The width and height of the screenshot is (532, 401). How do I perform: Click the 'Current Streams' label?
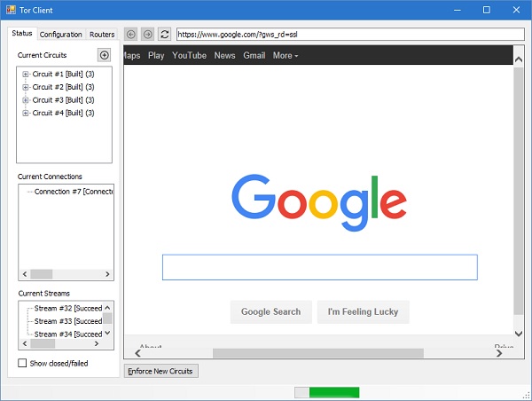[x=44, y=294]
